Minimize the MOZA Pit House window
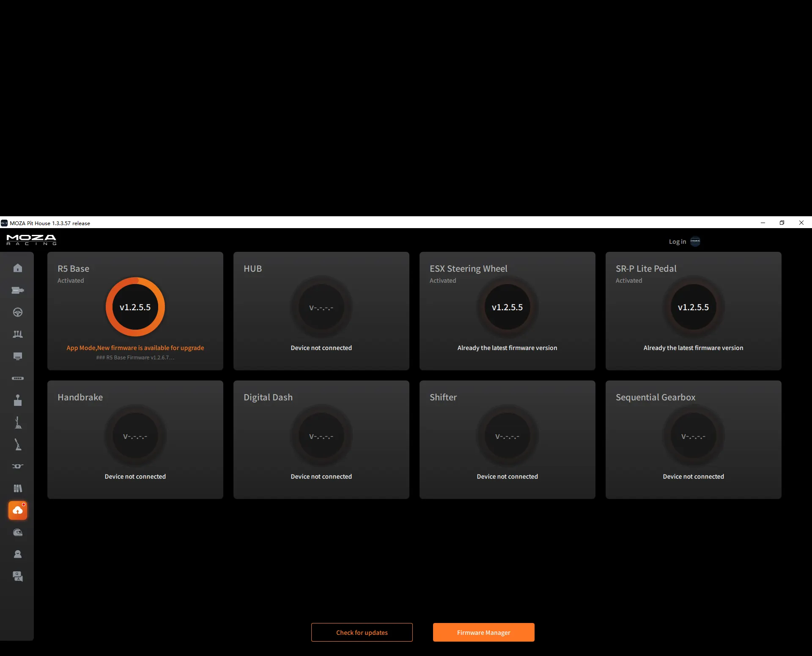This screenshot has width=812, height=656. tap(763, 223)
